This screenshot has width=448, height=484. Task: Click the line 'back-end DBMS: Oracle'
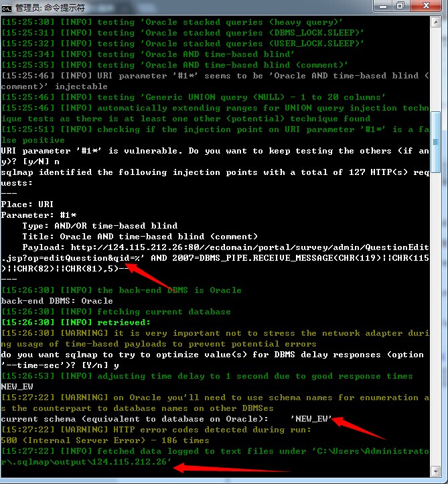[x=57, y=301]
